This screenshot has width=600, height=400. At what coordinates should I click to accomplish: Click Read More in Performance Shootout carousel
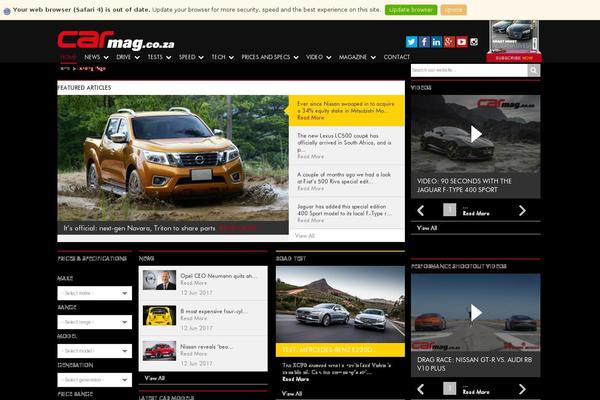click(x=476, y=392)
